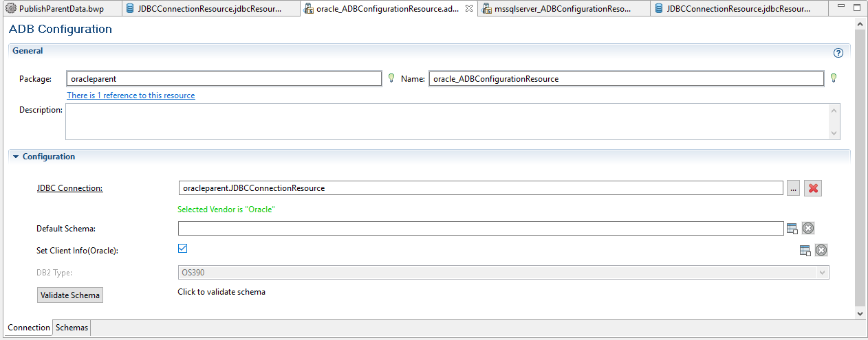Click gray clear icon for Set Client Info
Screen dimensions: 868x340
coord(821,251)
